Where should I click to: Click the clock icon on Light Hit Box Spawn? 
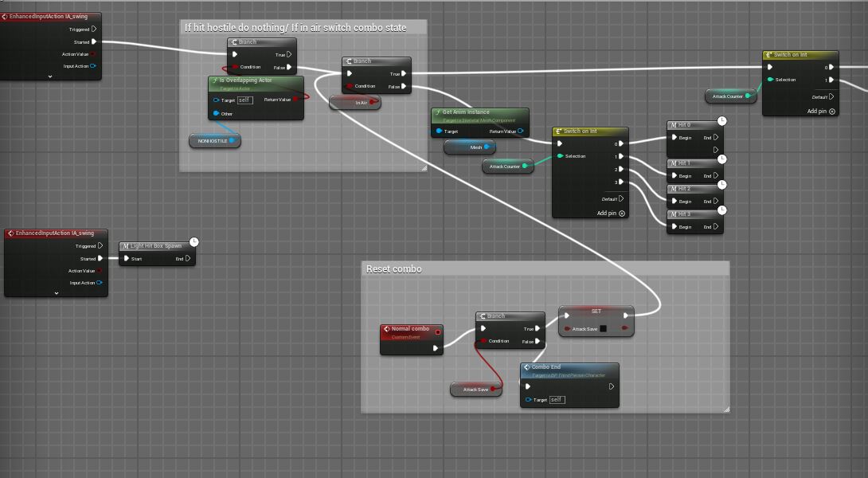194,241
